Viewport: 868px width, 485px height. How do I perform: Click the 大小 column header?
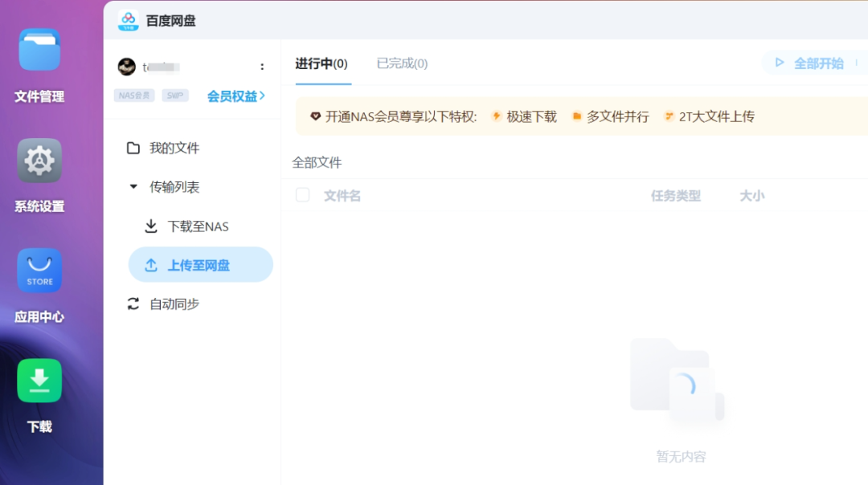[752, 196]
